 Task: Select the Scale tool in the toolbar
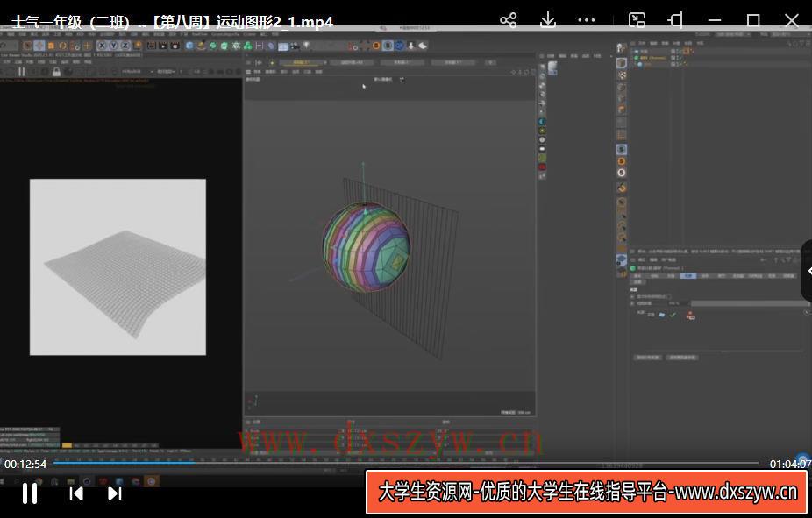tap(51, 46)
